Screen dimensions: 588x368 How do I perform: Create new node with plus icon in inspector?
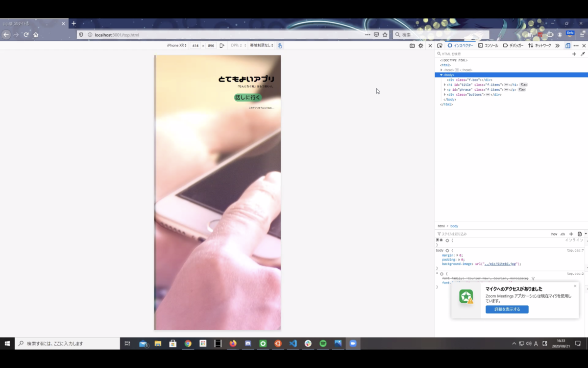coord(574,54)
